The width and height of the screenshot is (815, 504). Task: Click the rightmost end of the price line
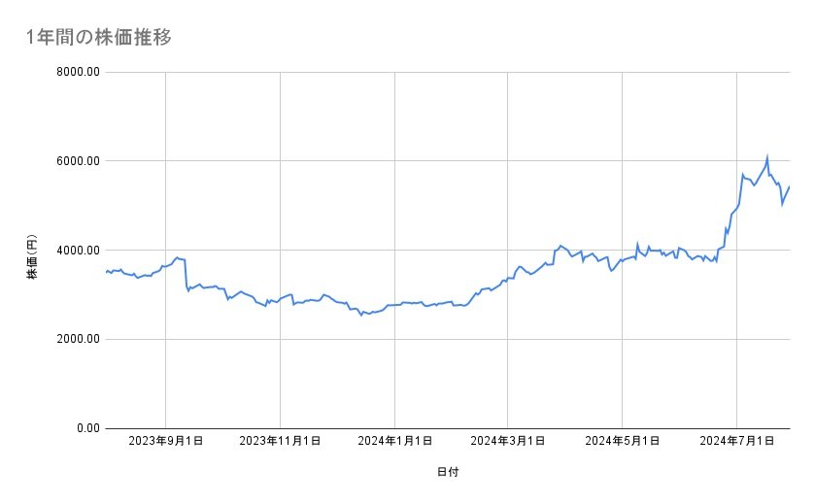pos(789,186)
